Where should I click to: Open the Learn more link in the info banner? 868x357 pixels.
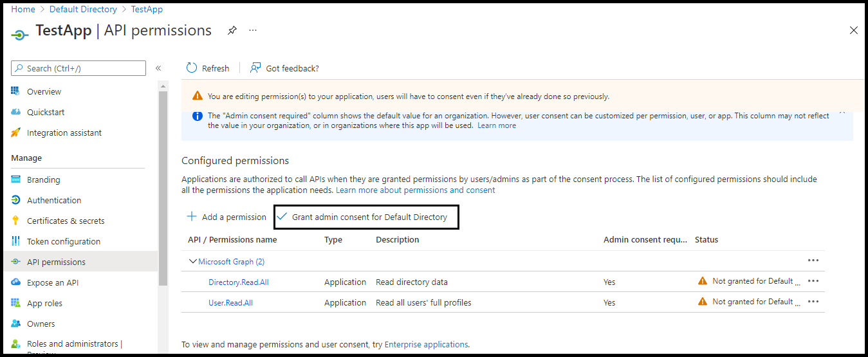point(497,125)
